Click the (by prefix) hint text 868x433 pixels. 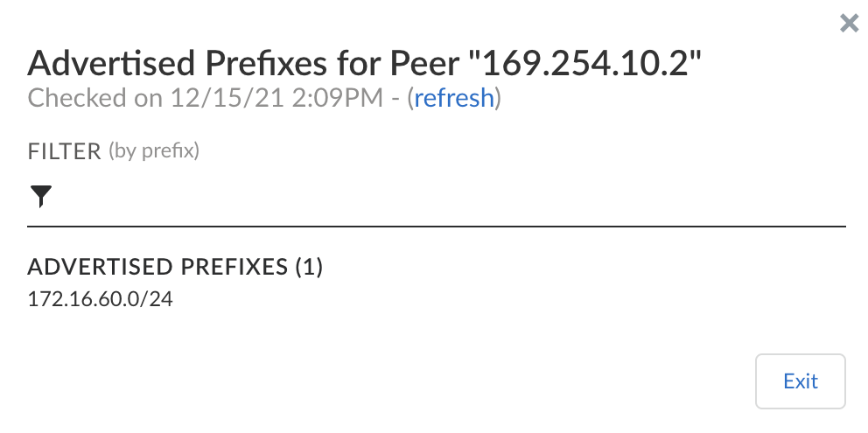point(154,151)
